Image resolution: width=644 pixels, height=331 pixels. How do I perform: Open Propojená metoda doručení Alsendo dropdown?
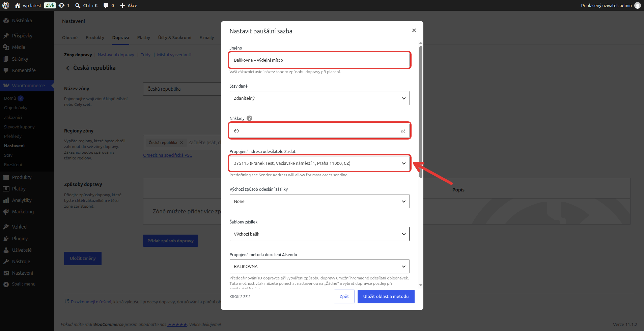point(319,266)
